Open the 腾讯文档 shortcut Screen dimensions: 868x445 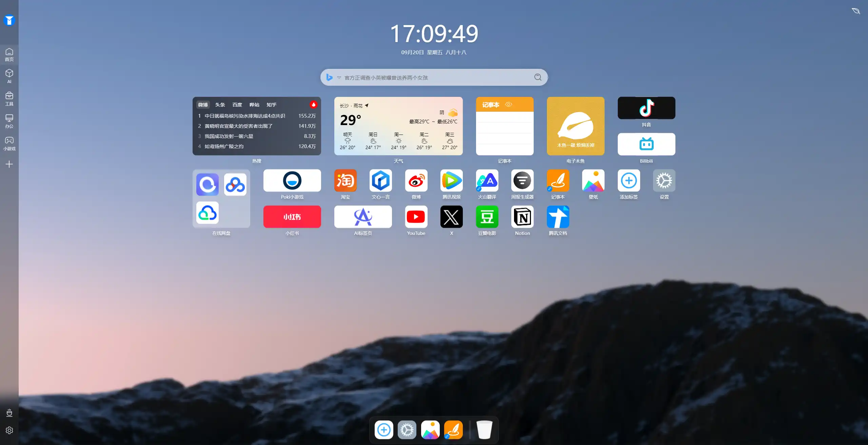coord(558,217)
